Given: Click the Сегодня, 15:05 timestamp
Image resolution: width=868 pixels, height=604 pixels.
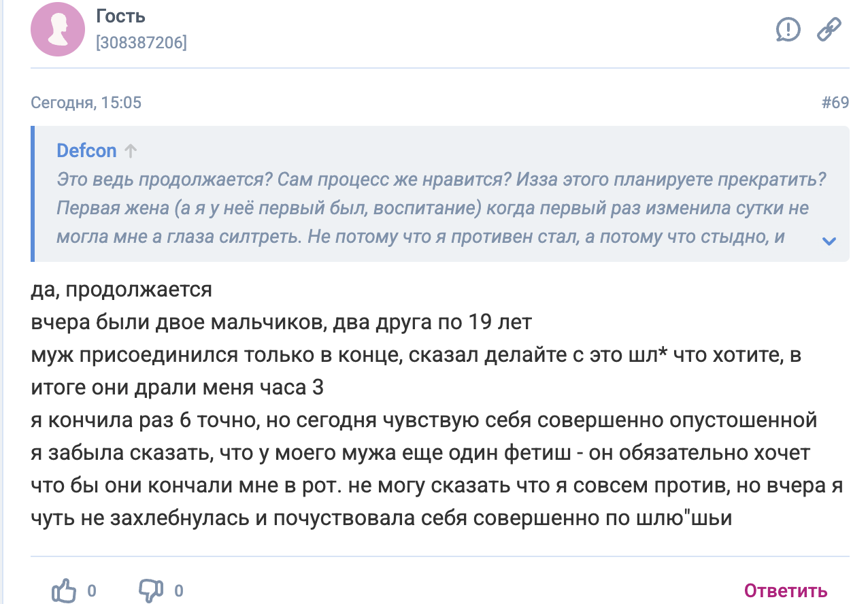Looking at the screenshot, I should pyautogui.click(x=86, y=103).
